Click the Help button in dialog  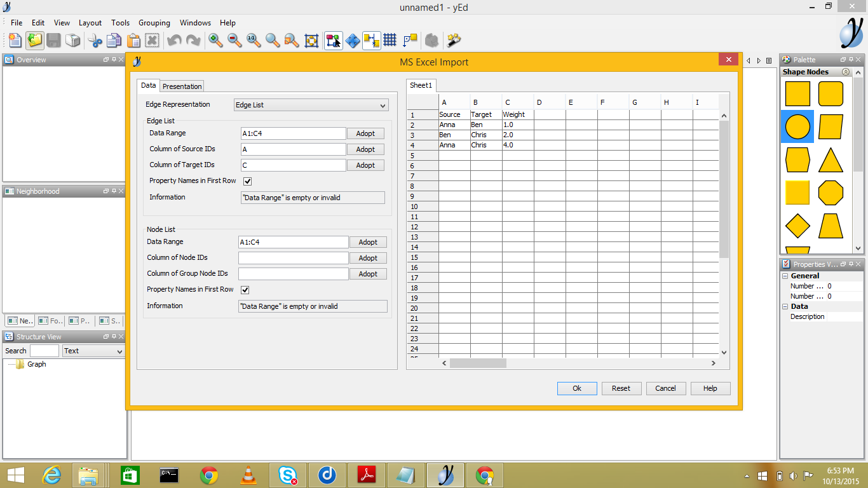tap(710, 388)
